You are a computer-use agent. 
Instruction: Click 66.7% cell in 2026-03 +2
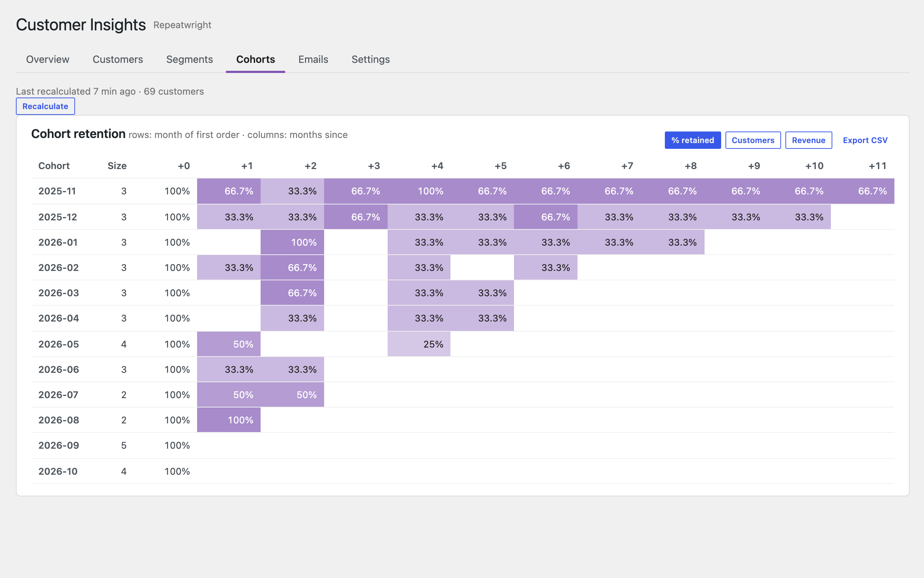(x=292, y=293)
